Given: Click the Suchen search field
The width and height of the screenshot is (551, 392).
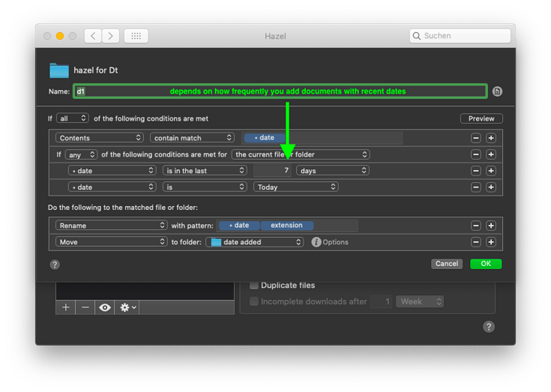Looking at the screenshot, I should tap(460, 36).
